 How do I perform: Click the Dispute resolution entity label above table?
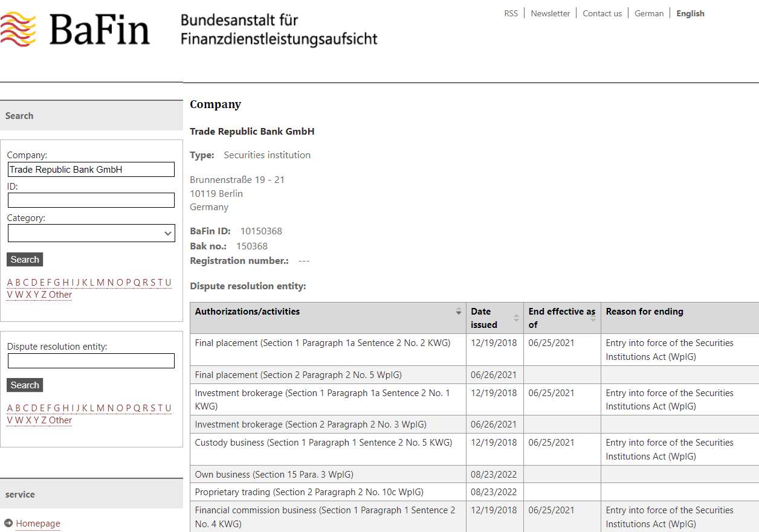(248, 286)
